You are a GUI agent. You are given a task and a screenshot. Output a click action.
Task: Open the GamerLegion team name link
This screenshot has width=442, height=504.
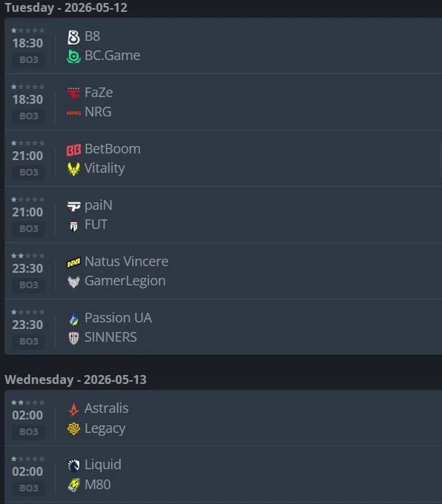125,281
